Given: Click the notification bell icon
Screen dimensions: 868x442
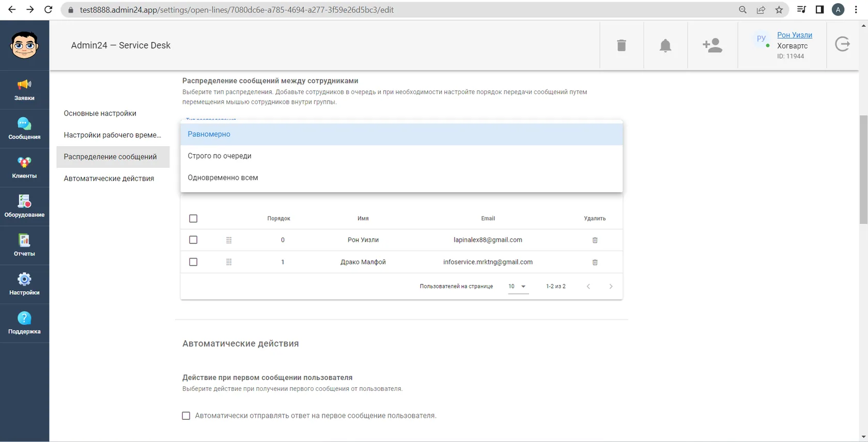Looking at the screenshot, I should (x=665, y=45).
